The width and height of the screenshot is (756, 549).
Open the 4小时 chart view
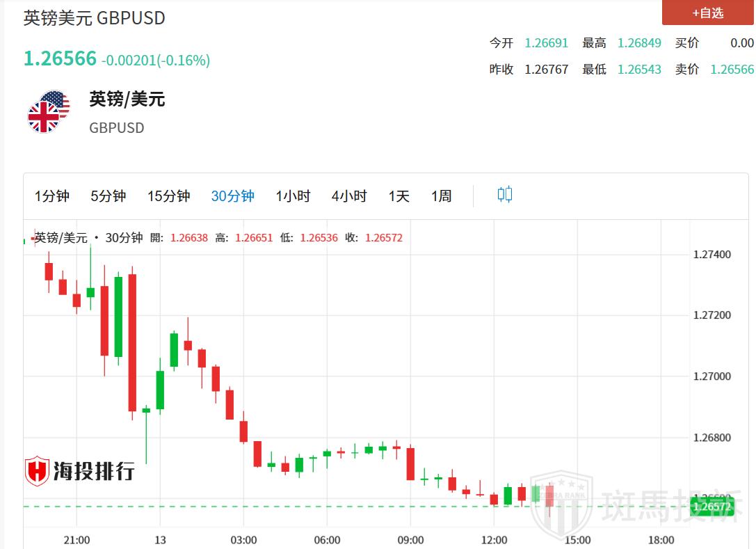pos(349,196)
